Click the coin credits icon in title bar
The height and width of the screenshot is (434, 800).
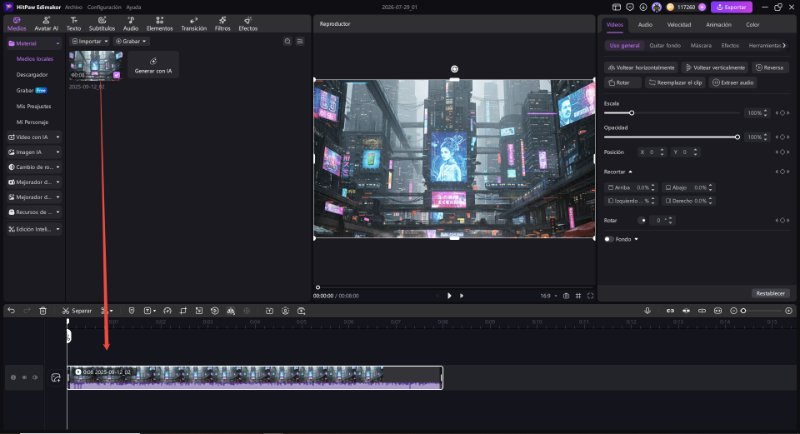[670, 7]
